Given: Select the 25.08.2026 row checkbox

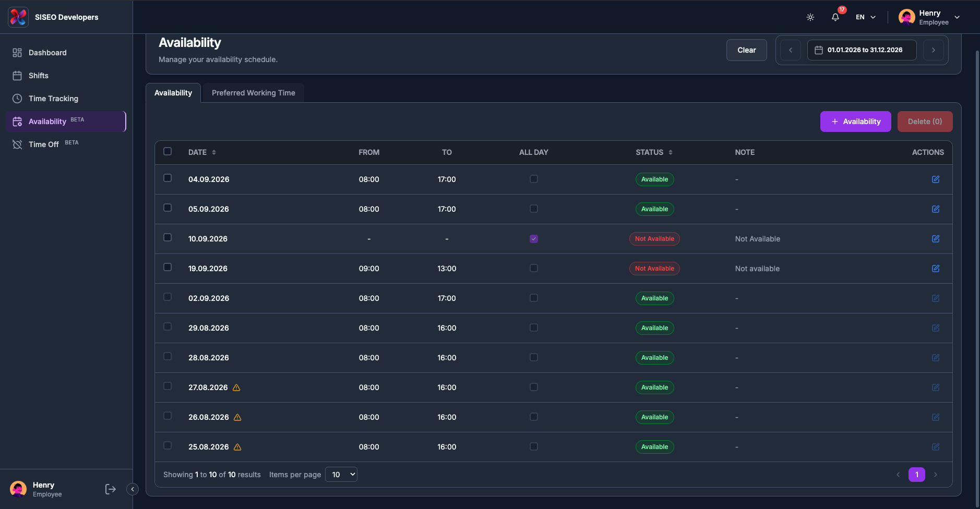Looking at the screenshot, I should [x=168, y=445].
